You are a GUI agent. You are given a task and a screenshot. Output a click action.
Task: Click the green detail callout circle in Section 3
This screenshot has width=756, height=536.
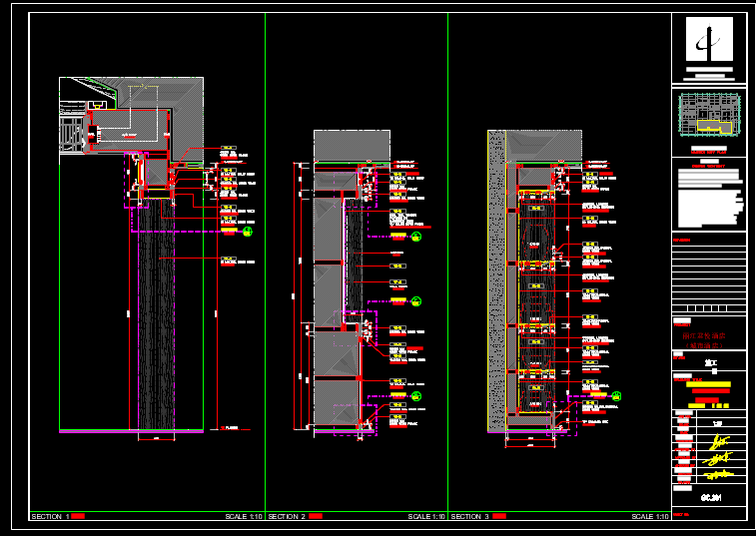616,396
